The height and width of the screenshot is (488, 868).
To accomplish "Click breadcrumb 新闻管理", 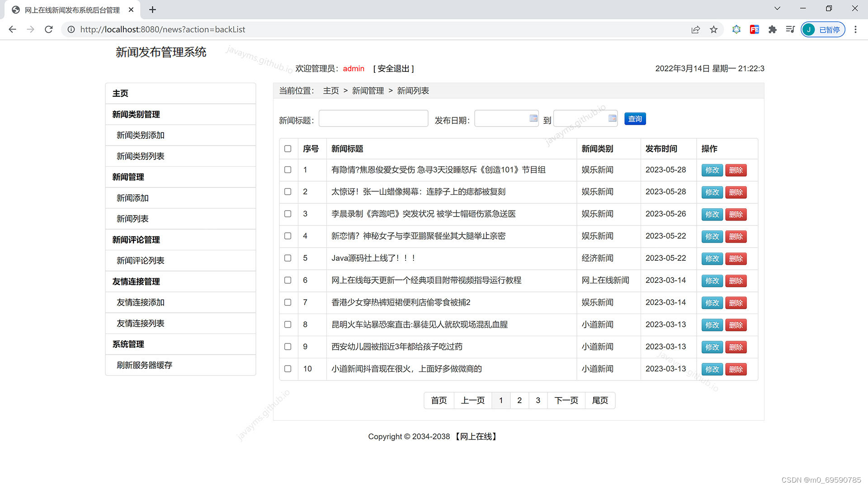I will coord(368,91).
